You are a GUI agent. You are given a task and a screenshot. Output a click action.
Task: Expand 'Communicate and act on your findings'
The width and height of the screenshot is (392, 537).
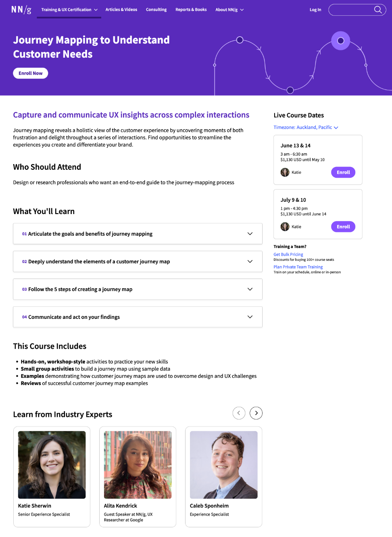[138, 317]
